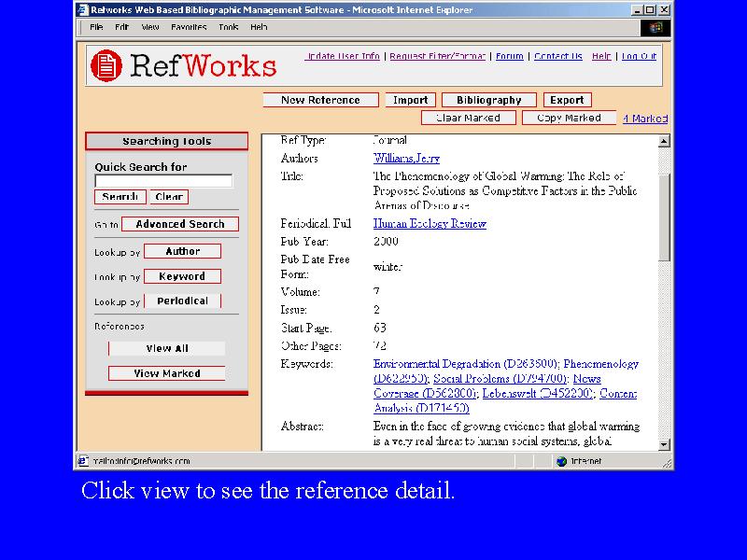The height and width of the screenshot is (560, 747).
Task: Open the Favorites menu
Action: pos(189,27)
